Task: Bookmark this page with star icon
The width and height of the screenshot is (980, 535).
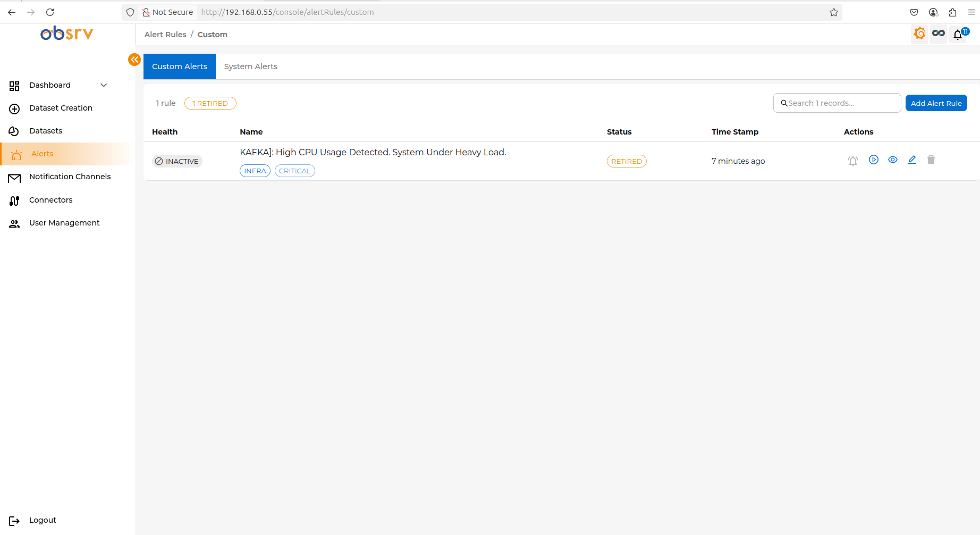Action: coord(834,12)
